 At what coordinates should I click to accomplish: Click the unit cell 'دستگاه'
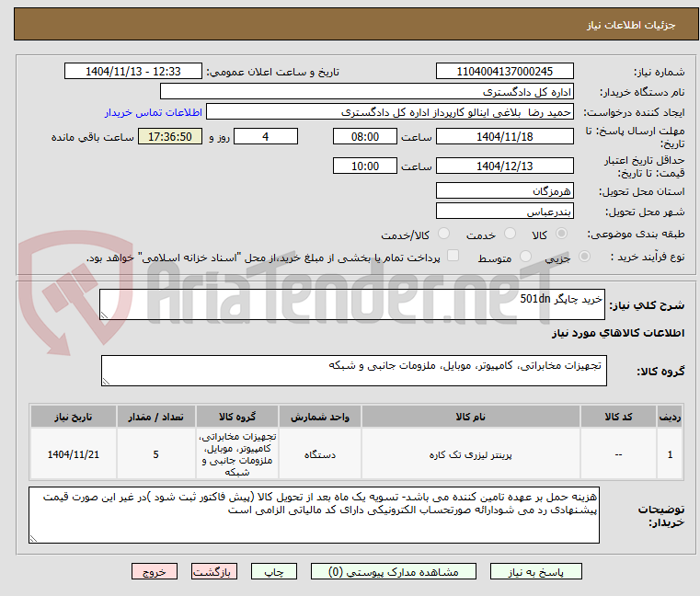click(319, 454)
